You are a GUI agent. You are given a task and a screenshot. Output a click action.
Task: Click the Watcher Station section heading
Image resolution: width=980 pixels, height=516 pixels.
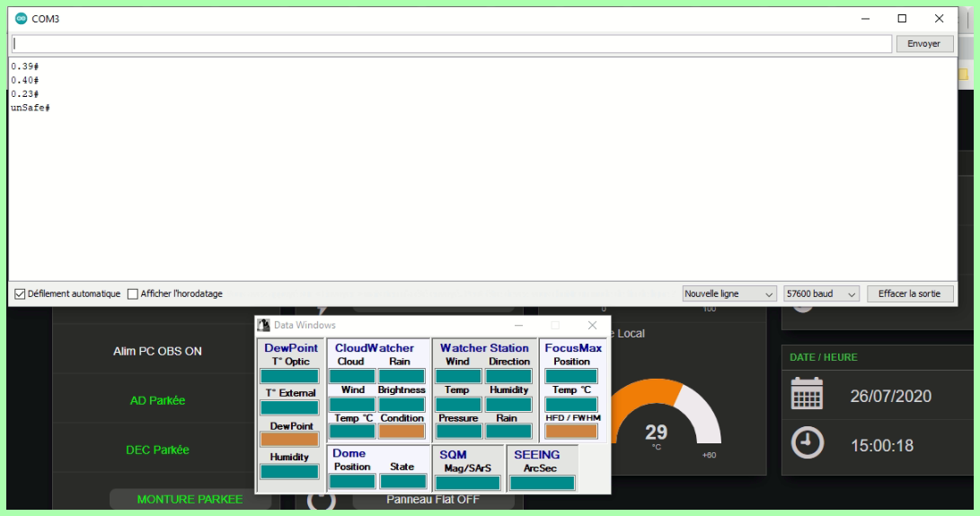[484, 348]
